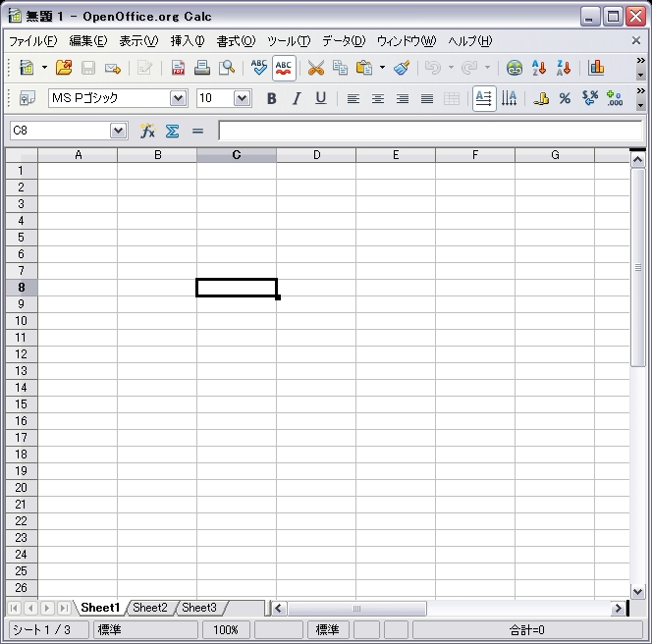652x644 pixels.
Task: Expand the formatting toolbar overflow chevron
Action: pyautogui.click(x=640, y=90)
